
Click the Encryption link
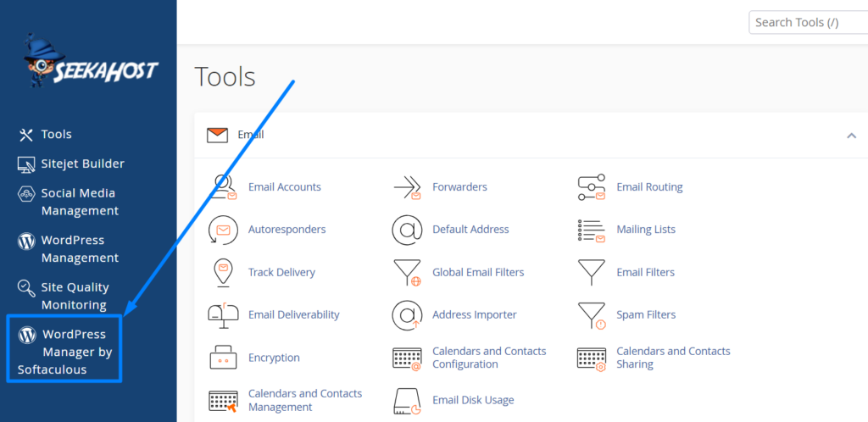click(274, 358)
